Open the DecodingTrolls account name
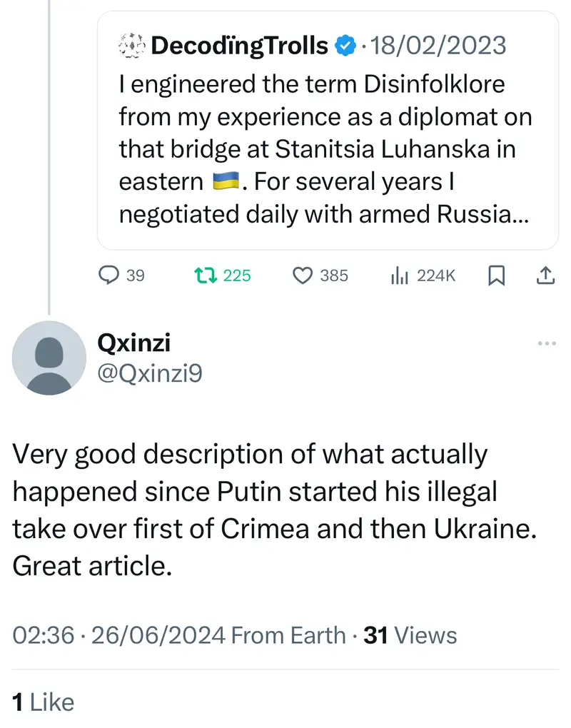This screenshot has width=571, height=728. click(241, 46)
